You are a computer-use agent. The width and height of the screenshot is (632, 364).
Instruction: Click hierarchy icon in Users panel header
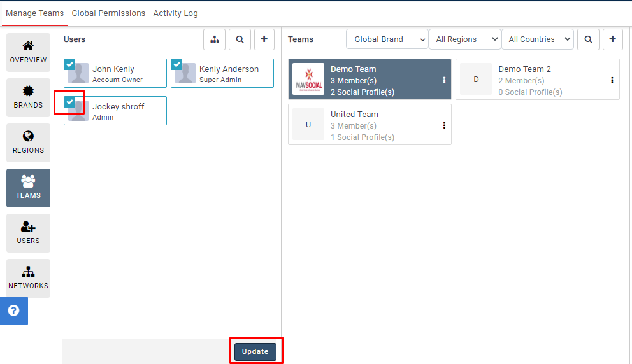(215, 39)
